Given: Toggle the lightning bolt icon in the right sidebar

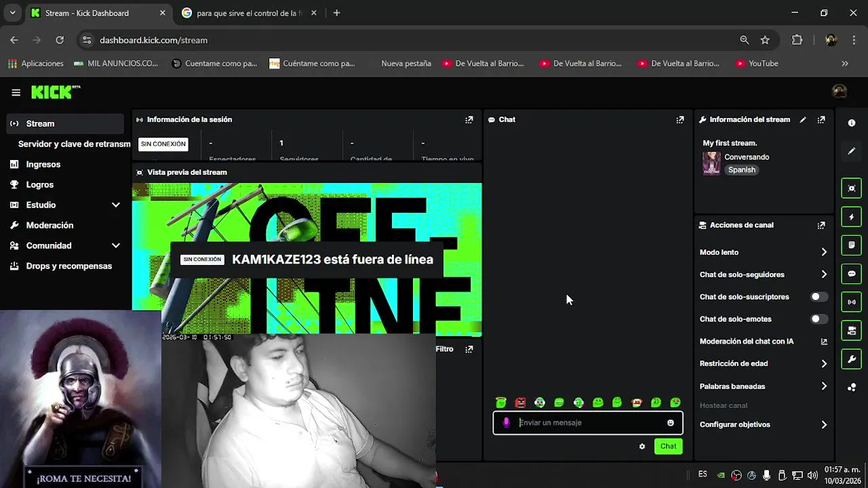Looking at the screenshot, I should tap(852, 217).
